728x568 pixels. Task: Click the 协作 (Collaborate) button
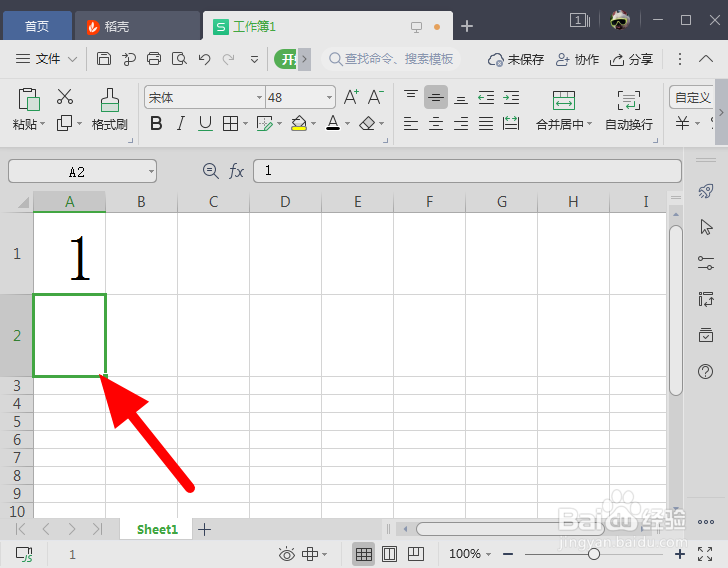(578, 59)
